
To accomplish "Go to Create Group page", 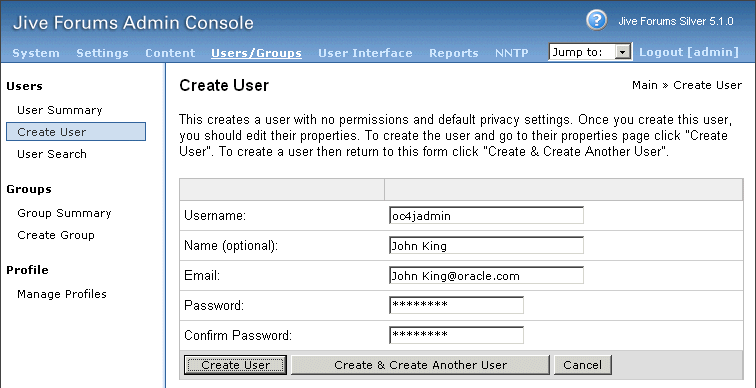I will pyautogui.click(x=56, y=235).
